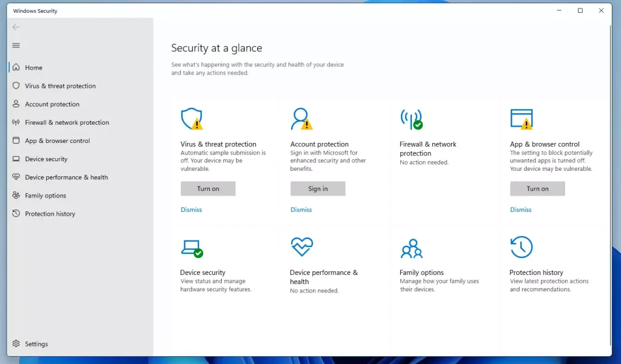Open Account protection sidebar item
Image resolution: width=621 pixels, height=364 pixels.
tap(52, 104)
